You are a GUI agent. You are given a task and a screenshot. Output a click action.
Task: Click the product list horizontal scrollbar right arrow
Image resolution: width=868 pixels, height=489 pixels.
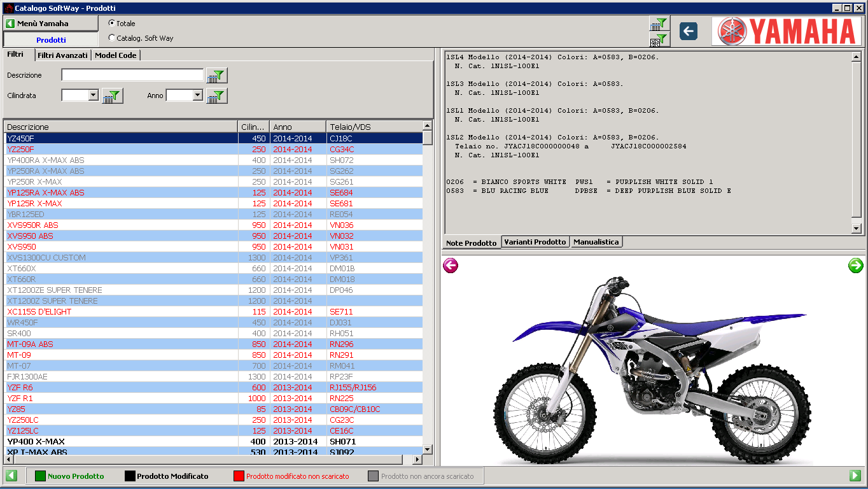tap(417, 459)
